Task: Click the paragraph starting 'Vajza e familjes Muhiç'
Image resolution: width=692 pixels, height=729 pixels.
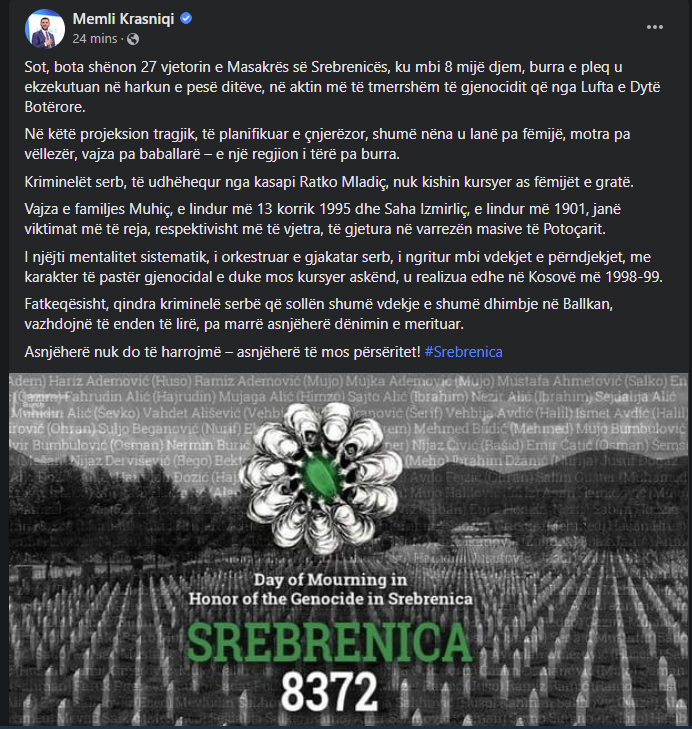Action: tap(322, 219)
